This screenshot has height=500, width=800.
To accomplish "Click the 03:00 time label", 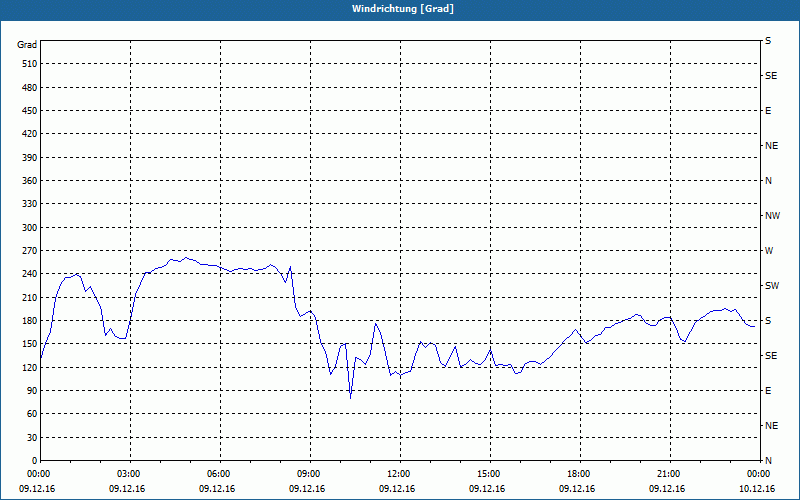I will [x=130, y=474].
